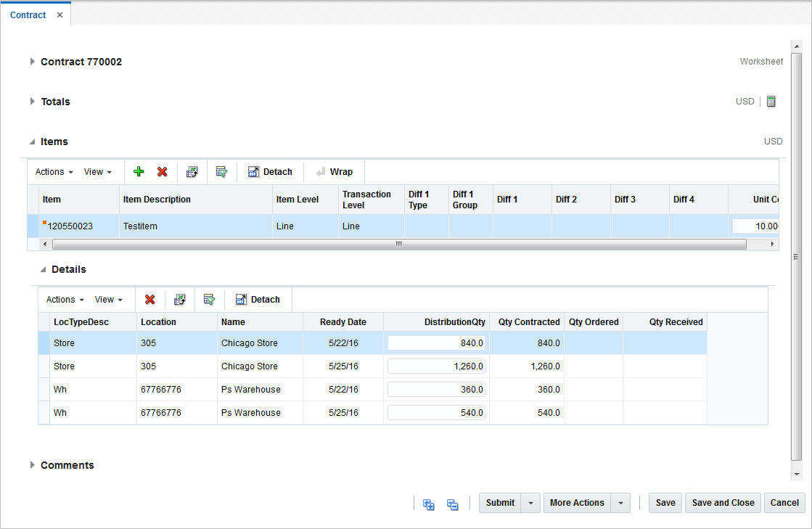This screenshot has height=529, width=812.
Task: Open the Actions menu in Items toolbar
Action: tap(54, 172)
